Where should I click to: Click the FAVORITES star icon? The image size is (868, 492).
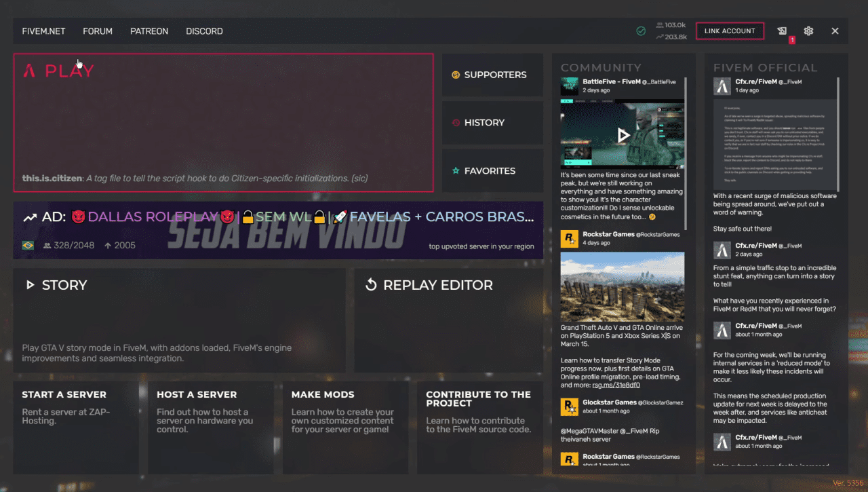click(x=456, y=171)
